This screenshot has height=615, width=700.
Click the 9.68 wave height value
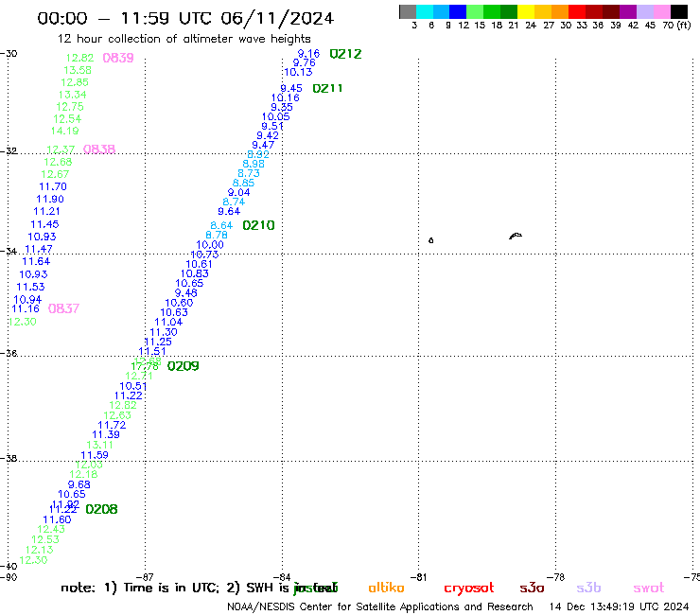[79, 484]
